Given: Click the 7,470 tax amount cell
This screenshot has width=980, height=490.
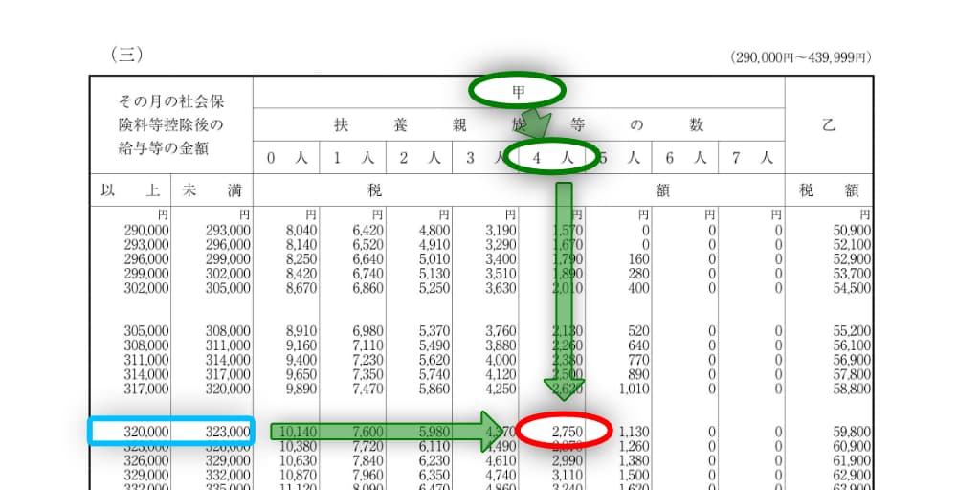Looking at the screenshot, I should (367, 389).
